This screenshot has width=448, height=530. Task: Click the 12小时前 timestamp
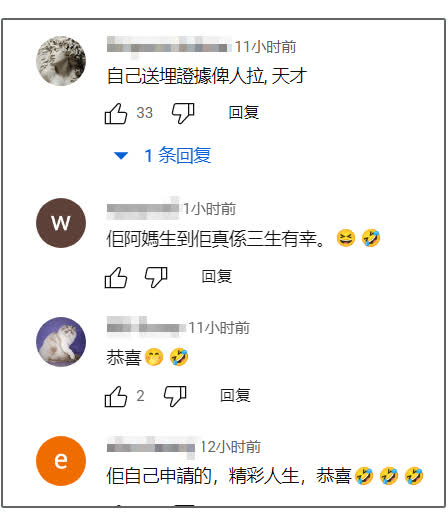[x=230, y=447]
